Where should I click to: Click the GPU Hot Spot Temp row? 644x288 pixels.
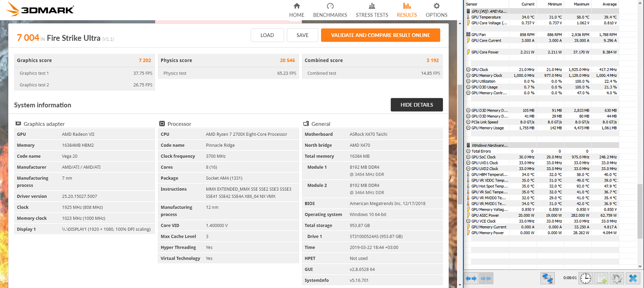(542, 186)
